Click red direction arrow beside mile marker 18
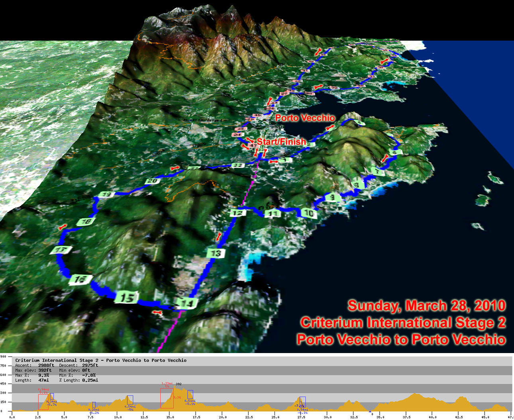The width and height of the screenshot is (514, 420). tap(62, 227)
